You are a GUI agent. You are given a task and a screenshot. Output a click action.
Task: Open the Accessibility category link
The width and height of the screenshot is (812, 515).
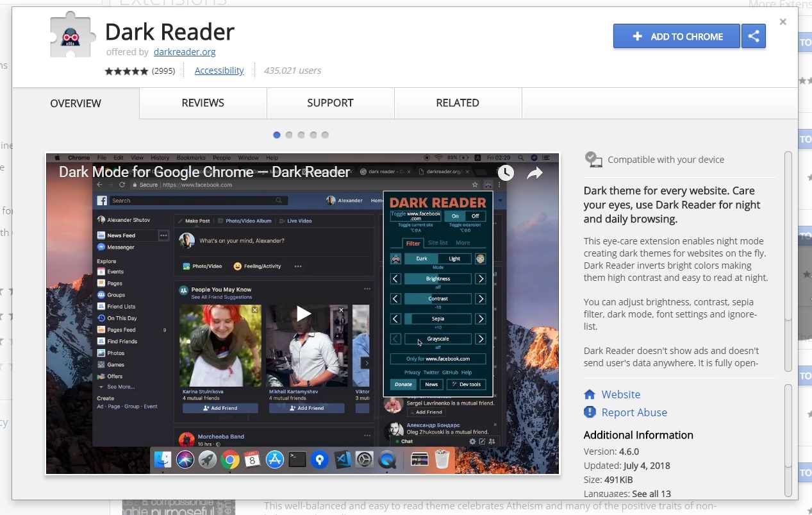click(219, 71)
